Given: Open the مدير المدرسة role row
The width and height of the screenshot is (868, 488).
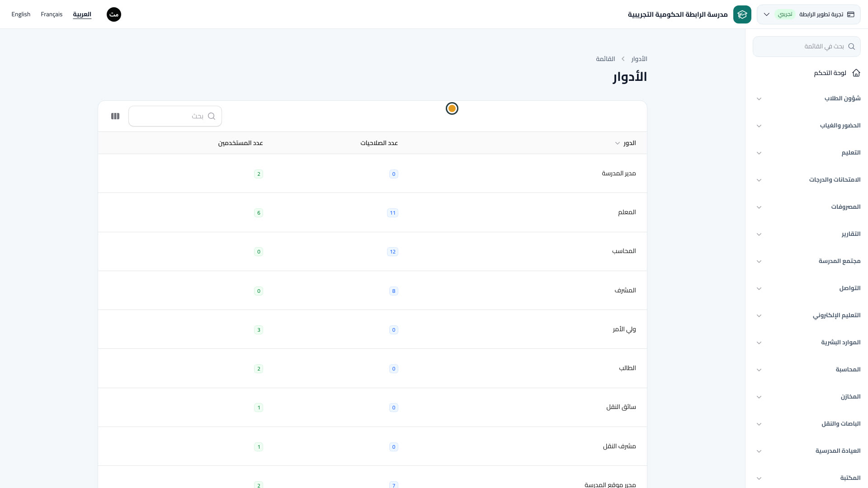Looking at the screenshot, I should 373,174.
